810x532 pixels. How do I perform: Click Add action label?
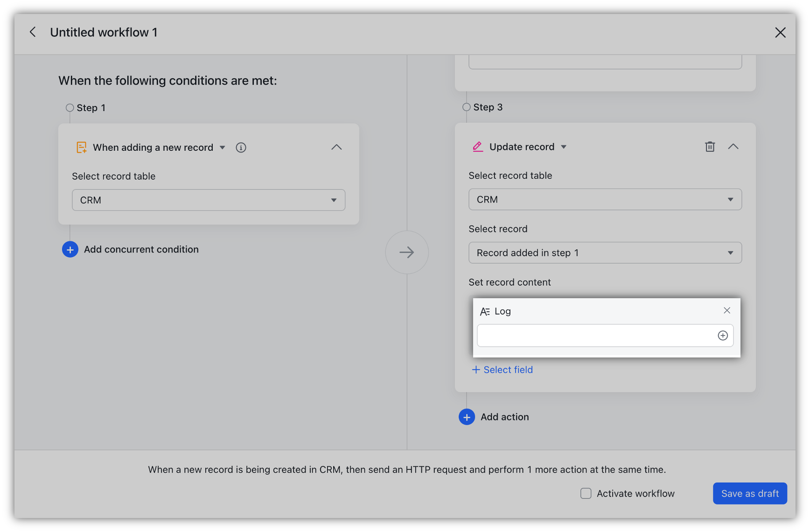coord(505,417)
